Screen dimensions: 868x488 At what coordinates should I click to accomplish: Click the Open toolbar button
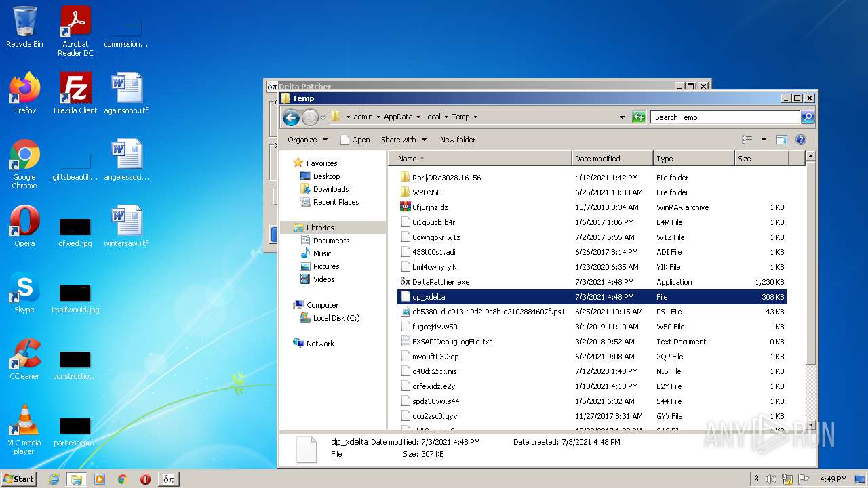pos(355,140)
